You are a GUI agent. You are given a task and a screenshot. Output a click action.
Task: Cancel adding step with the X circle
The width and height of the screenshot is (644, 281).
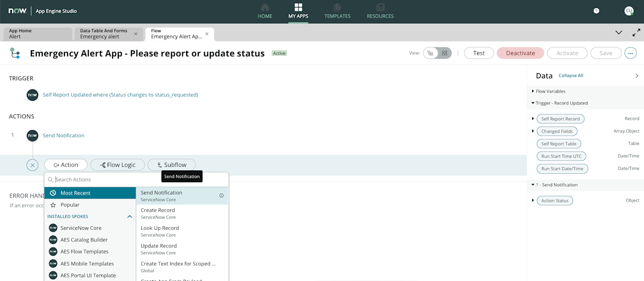click(32, 165)
